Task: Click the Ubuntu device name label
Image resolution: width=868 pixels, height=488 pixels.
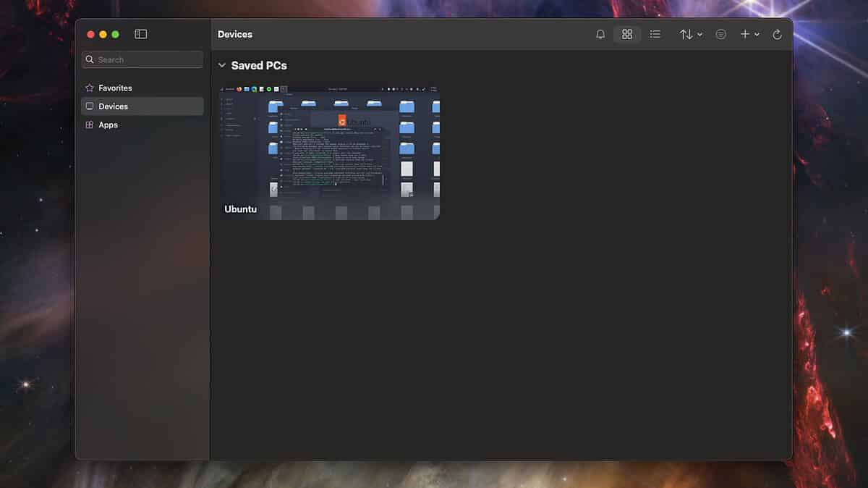Action: (x=239, y=209)
